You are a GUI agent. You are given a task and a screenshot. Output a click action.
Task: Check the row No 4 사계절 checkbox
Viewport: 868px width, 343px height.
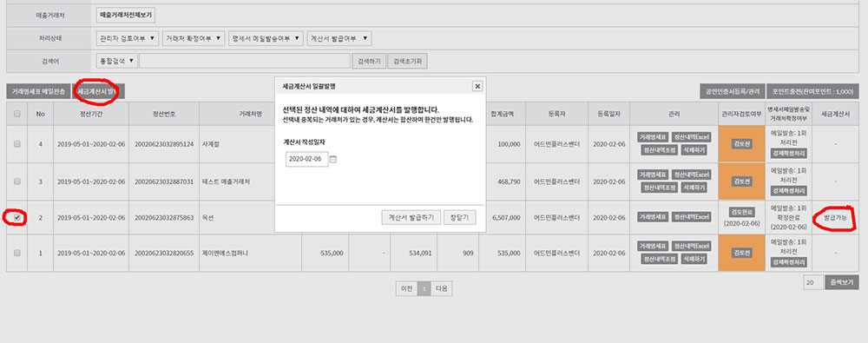pyautogui.click(x=17, y=143)
